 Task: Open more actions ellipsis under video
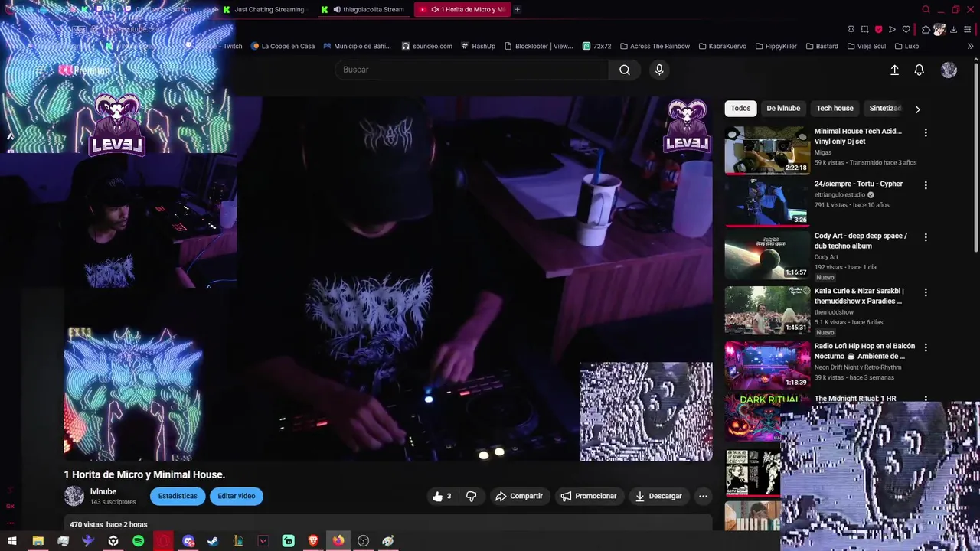[x=703, y=496]
